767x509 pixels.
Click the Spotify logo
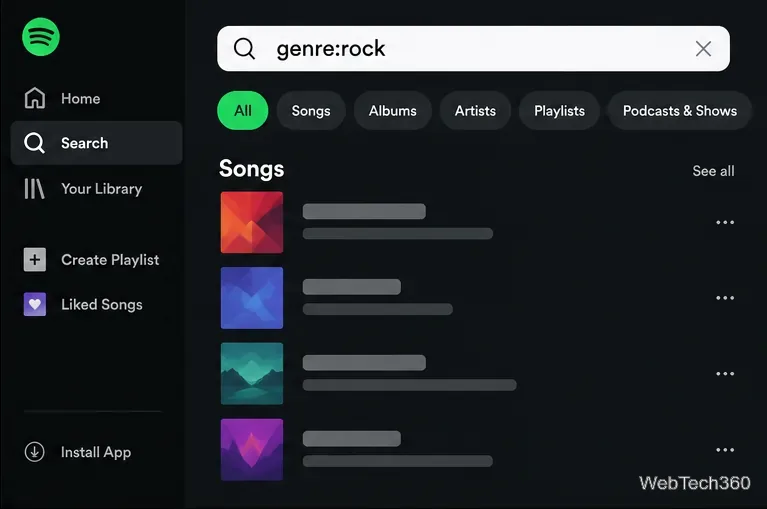pos(41,37)
